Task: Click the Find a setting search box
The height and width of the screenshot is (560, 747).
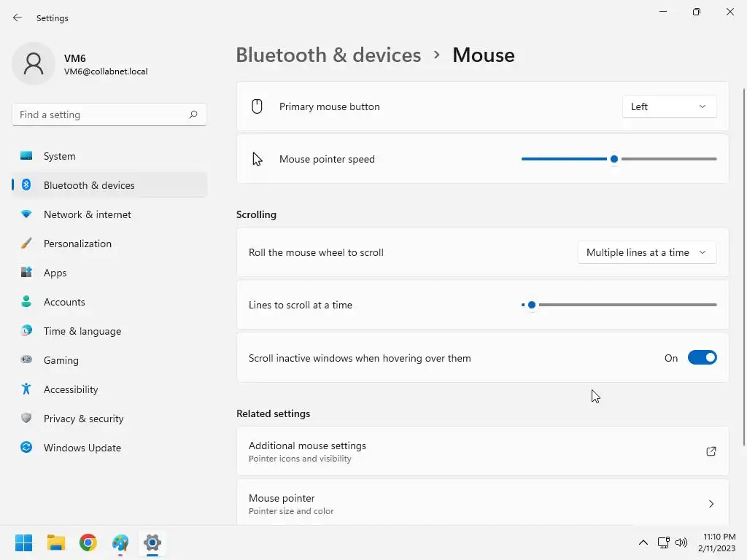Action: click(x=101, y=114)
